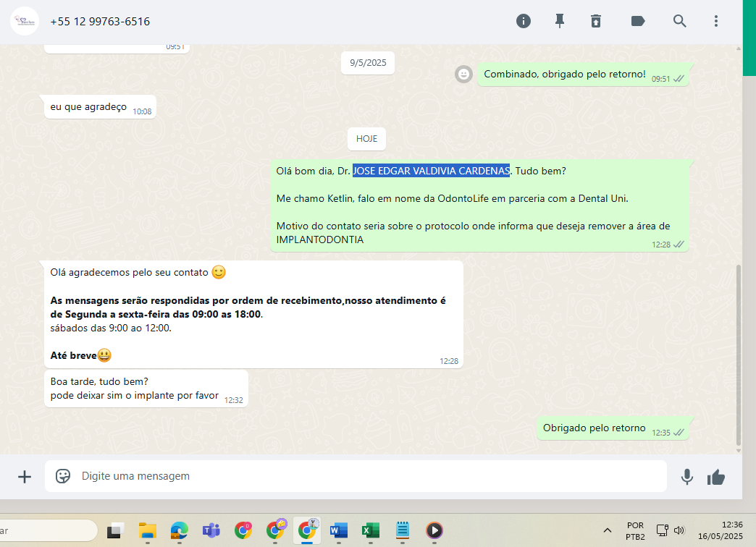Open attachments with the plus icon

tap(25, 477)
